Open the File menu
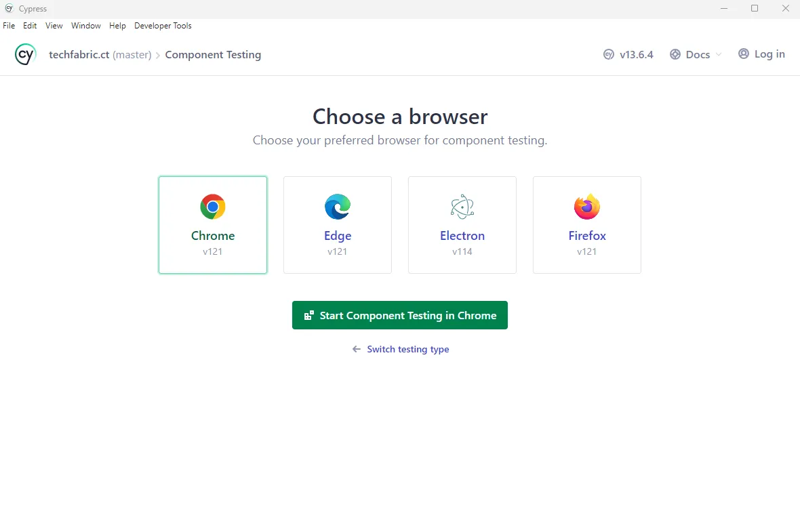This screenshot has width=800, height=532. [x=9, y=25]
